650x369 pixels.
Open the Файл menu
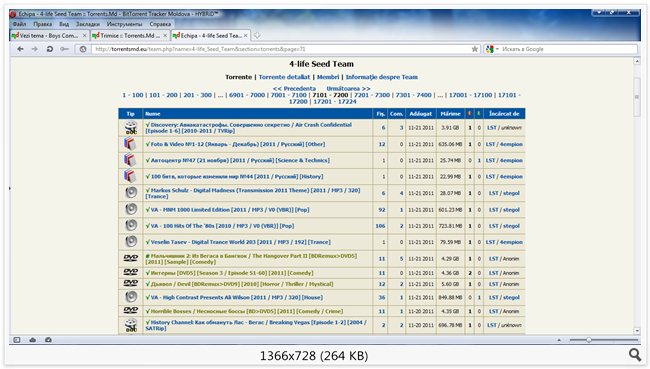[19, 24]
